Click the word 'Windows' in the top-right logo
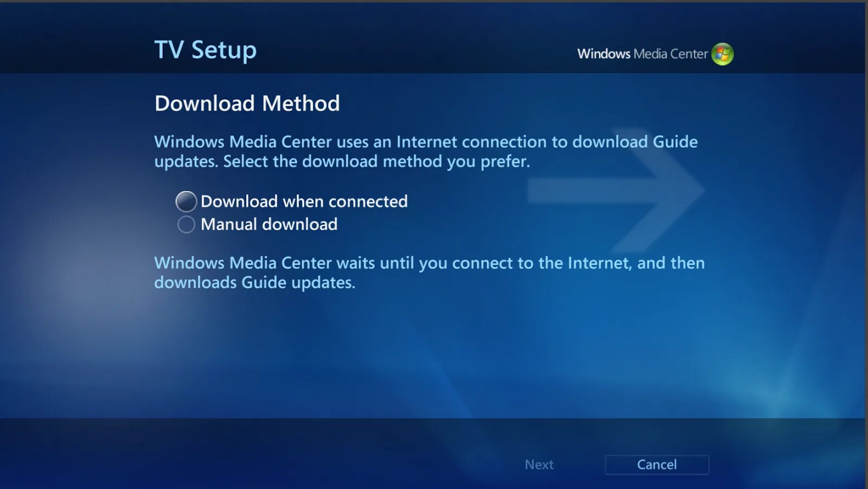Image resolution: width=868 pixels, height=489 pixels. coord(604,54)
